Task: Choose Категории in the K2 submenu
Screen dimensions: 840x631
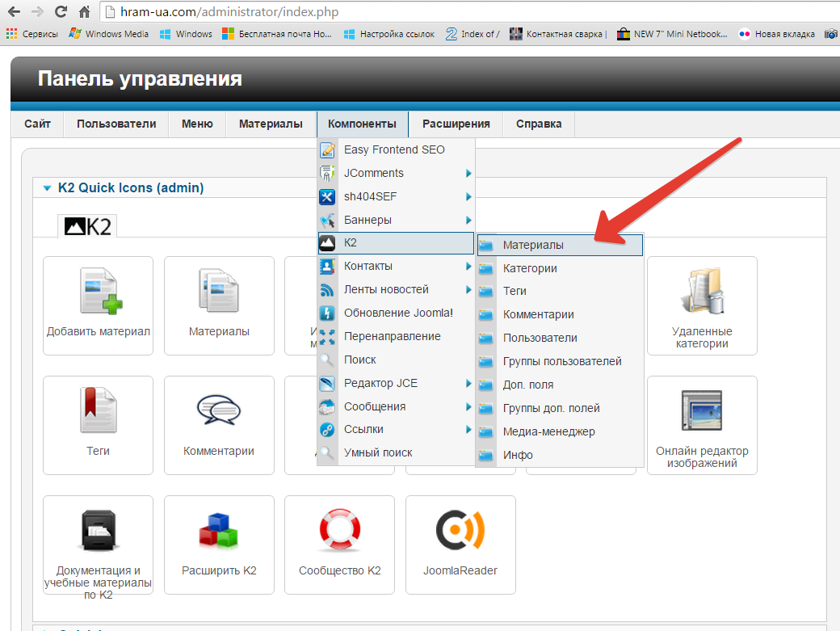Action: (560, 268)
